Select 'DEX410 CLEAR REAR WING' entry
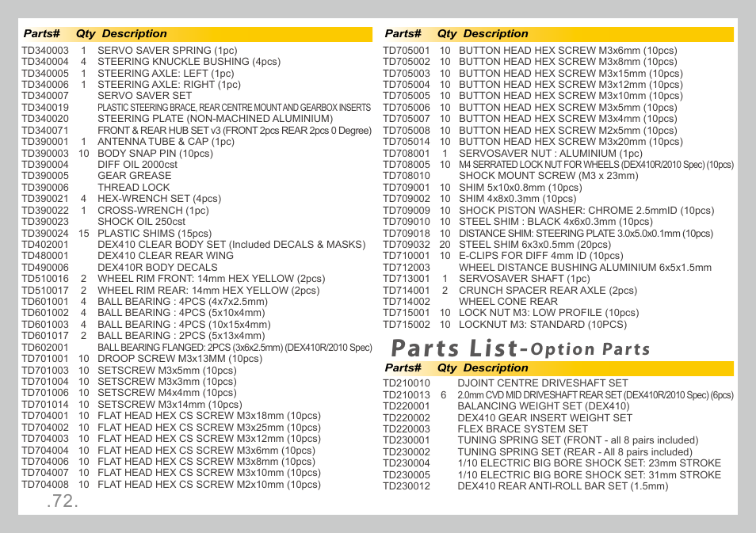The width and height of the screenshot is (756, 533). point(166,256)
